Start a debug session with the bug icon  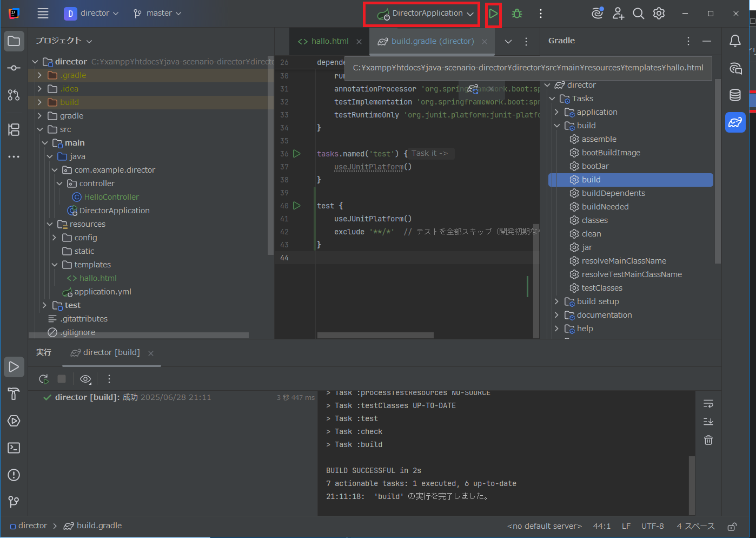pos(516,13)
